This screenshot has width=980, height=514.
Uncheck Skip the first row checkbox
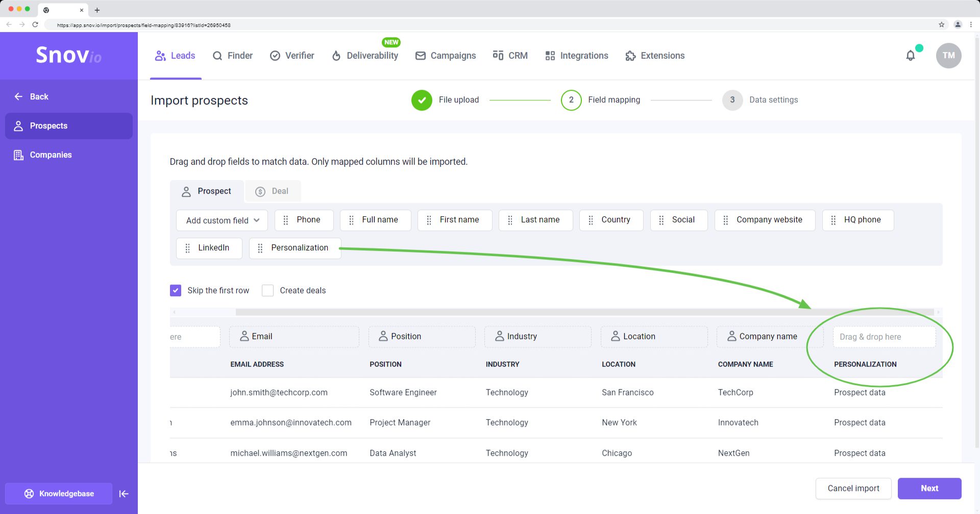[176, 291]
